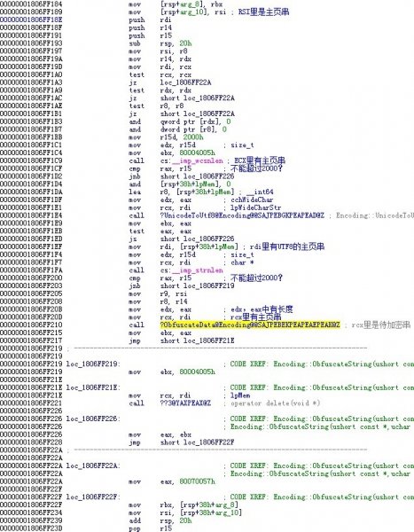The height and width of the screenshot is (532, 414).
Task: Click the "cchWideChar" comment
Action: point(252,199)
